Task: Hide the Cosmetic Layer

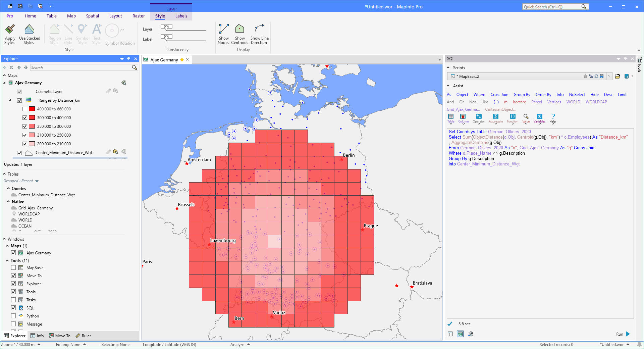Action: [19, 91]
